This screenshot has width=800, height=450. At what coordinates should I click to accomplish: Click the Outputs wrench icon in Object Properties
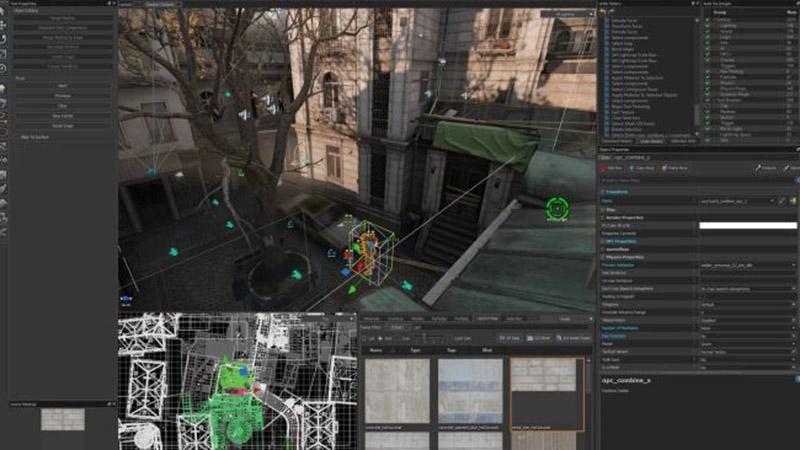[x=759, y=169]
